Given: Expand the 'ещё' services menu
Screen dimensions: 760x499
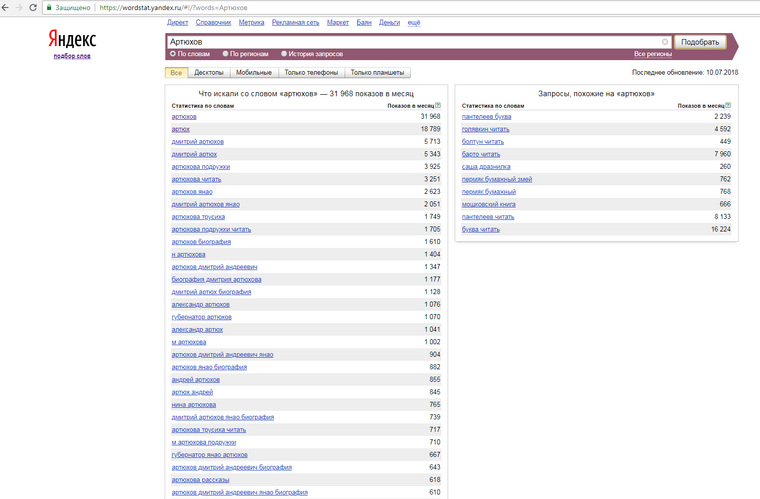Looking at the screenshot, I should (414, 22).
